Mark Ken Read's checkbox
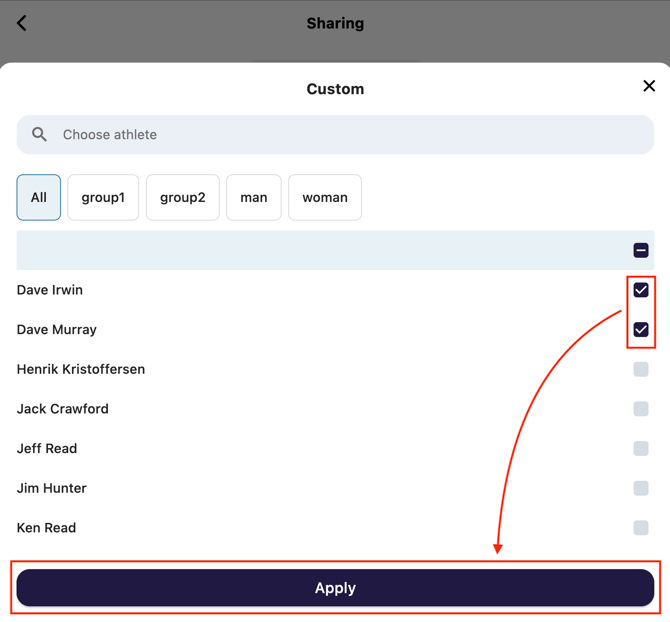Viewport: 670px width, 622px height. pos(641,528)
